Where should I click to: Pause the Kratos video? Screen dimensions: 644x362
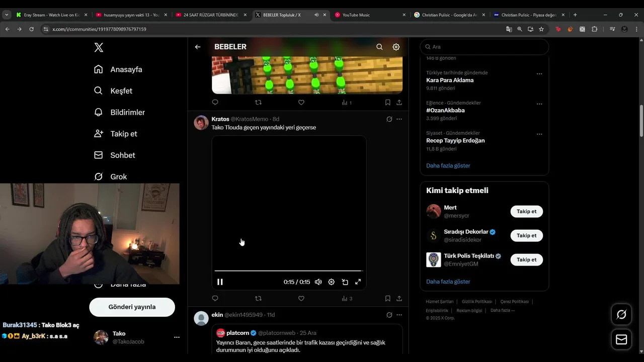click(x=220, y=282)
